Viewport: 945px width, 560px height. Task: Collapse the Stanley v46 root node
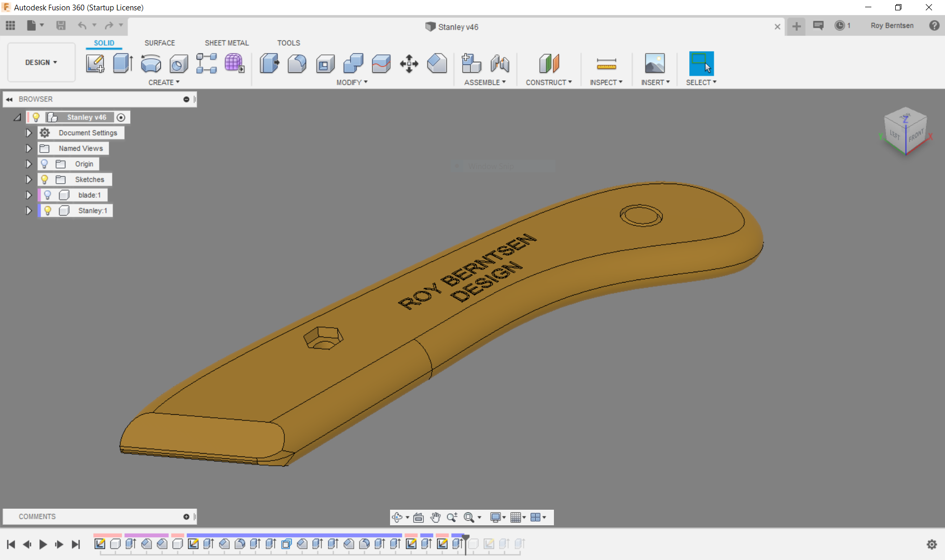coord(17,117)
